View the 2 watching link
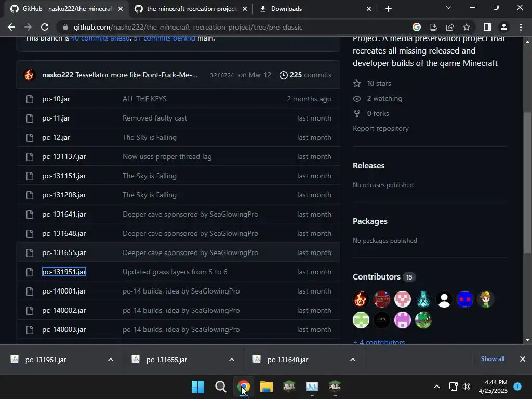 coord(378,98)
